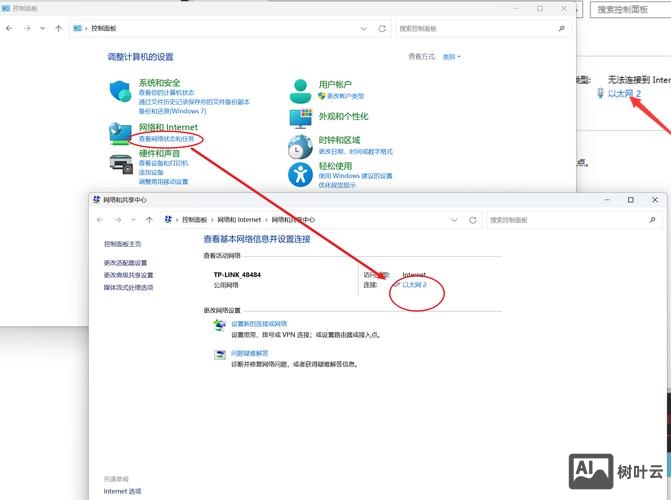Viewport: 671px width, 500px height.
Task: Expand recent locations in 网络和共享中心 window
Action: 133,220
